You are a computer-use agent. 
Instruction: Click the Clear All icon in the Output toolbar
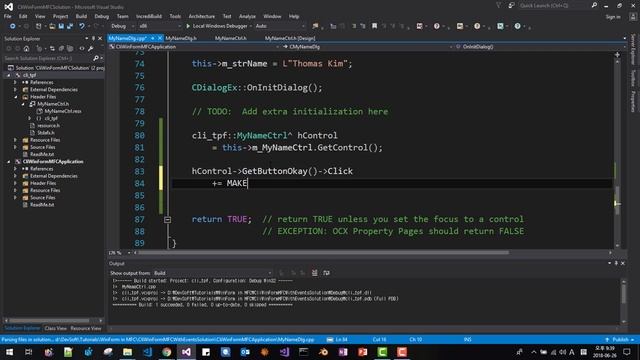314,273
